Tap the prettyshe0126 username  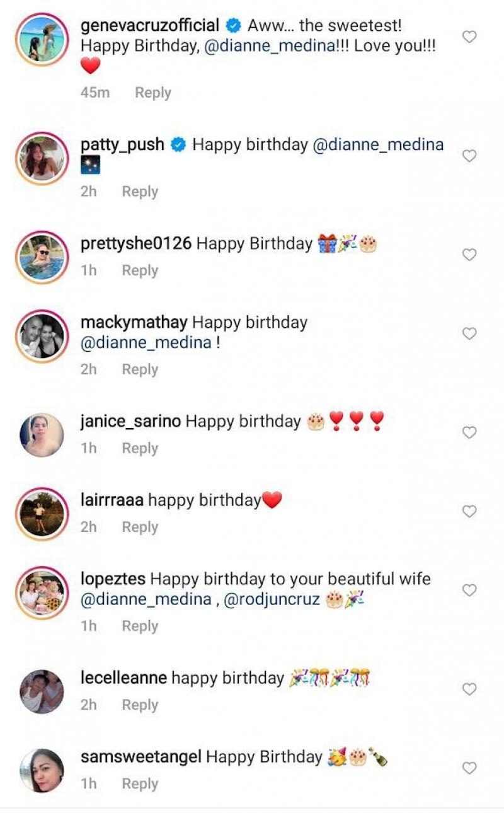point(136,243)
